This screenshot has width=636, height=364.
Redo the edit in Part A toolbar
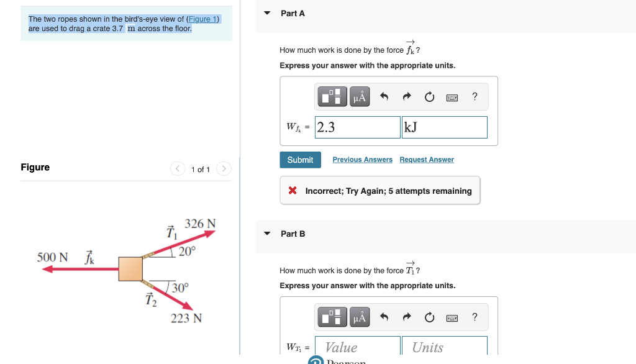[x=406, y=96]
